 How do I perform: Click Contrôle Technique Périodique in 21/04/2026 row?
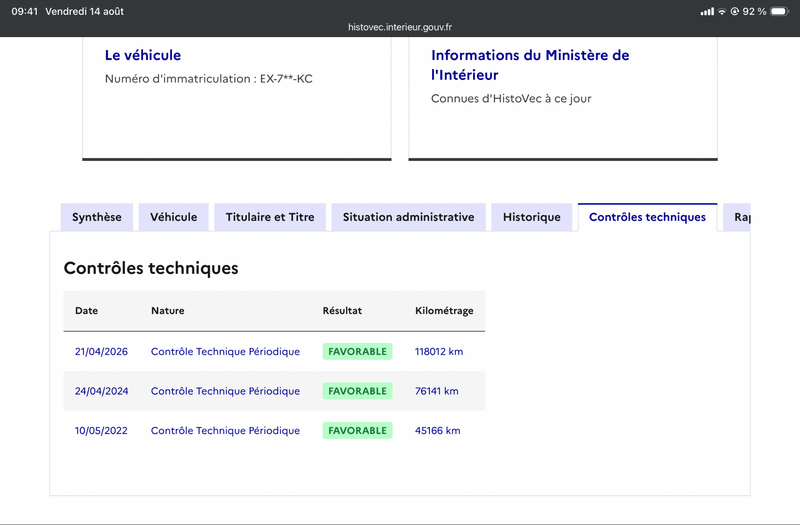tap(226, 352)
